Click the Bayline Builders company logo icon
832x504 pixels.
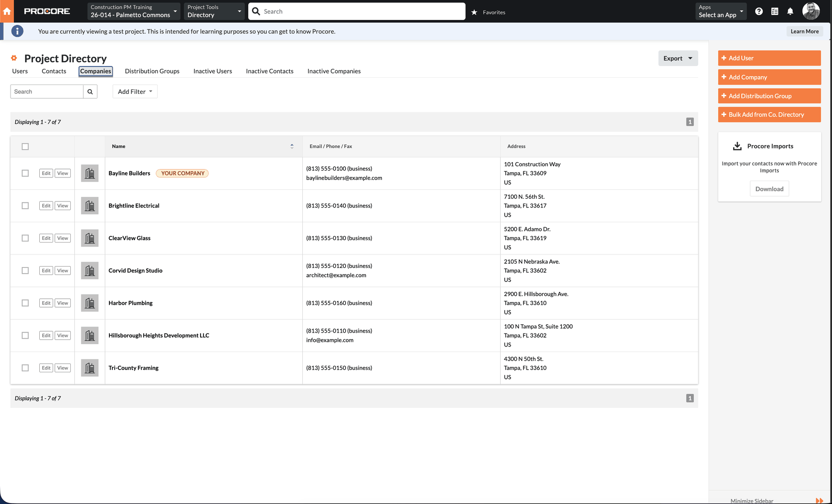90,173
